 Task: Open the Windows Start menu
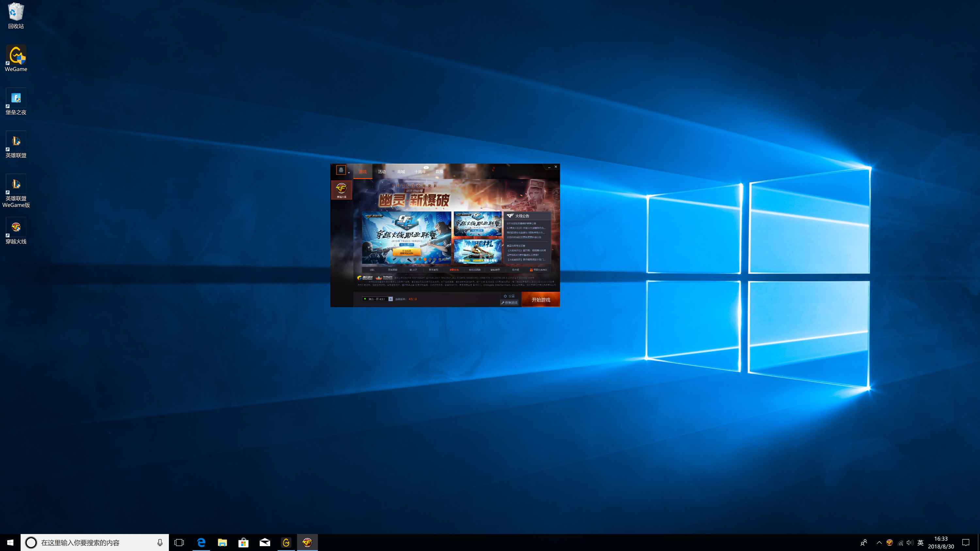click(10, 543)
